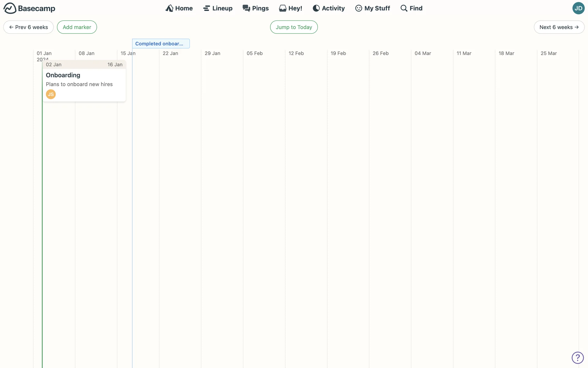Open My Stuff smiley icon
The height and width of the screenshot is (368, 588).
(358, 8)
